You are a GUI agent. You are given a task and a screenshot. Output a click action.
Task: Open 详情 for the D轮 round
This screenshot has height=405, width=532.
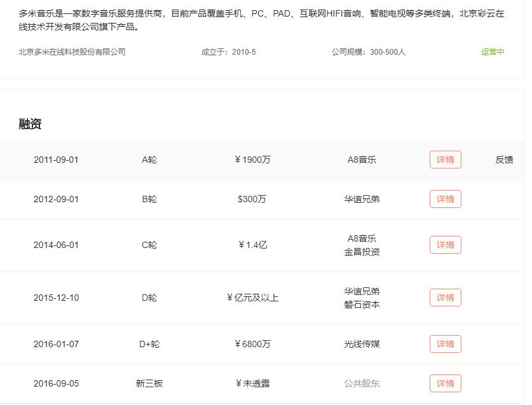(446, 297)
